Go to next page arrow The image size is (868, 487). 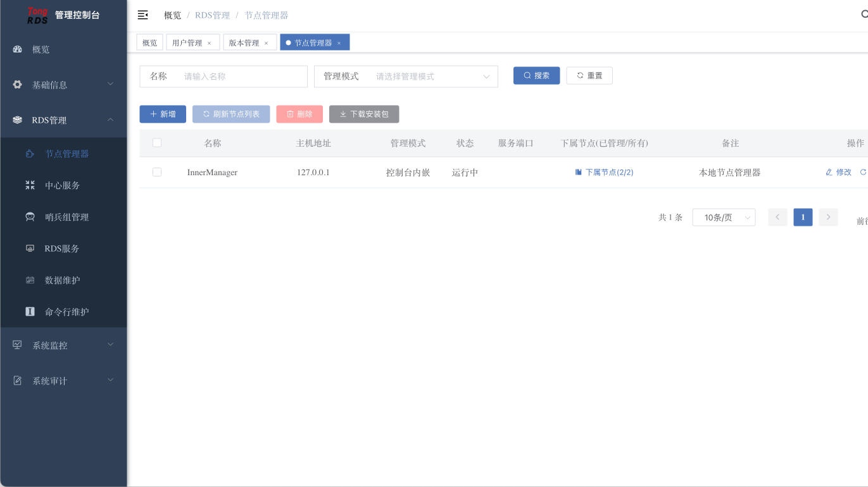point(828,217)
